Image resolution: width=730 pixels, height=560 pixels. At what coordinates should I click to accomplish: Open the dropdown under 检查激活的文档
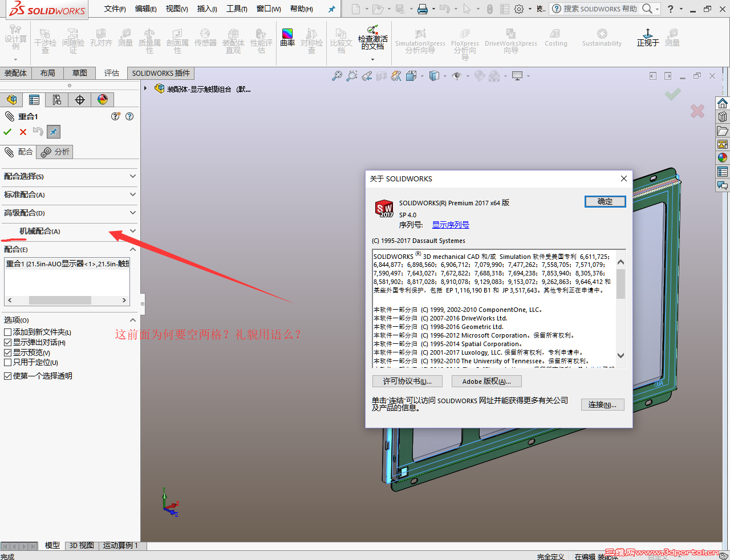(x=372, y=59)
